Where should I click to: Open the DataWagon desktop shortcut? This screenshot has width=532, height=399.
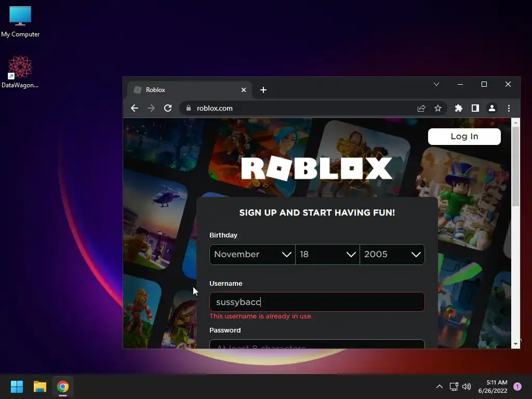20,72
